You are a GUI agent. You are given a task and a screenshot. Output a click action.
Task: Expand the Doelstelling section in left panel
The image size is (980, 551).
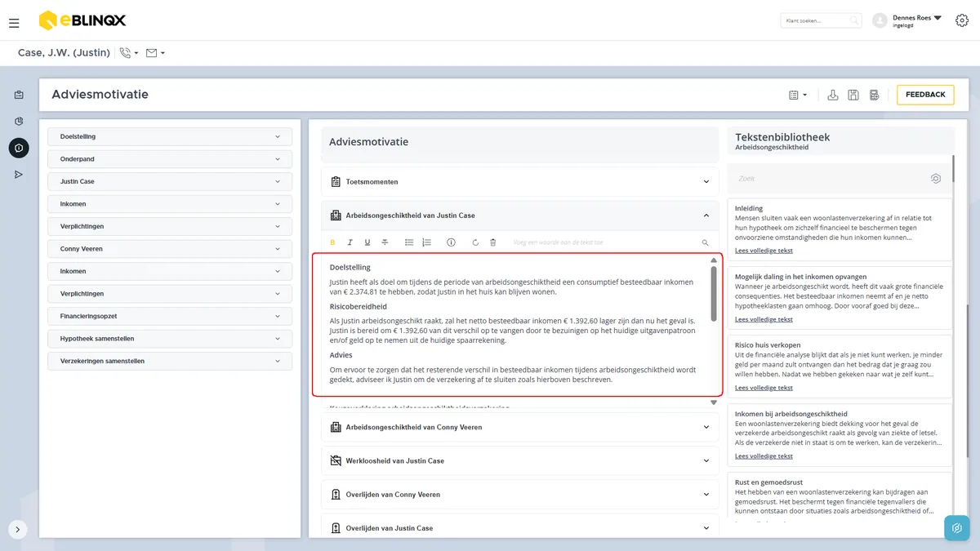170,136
